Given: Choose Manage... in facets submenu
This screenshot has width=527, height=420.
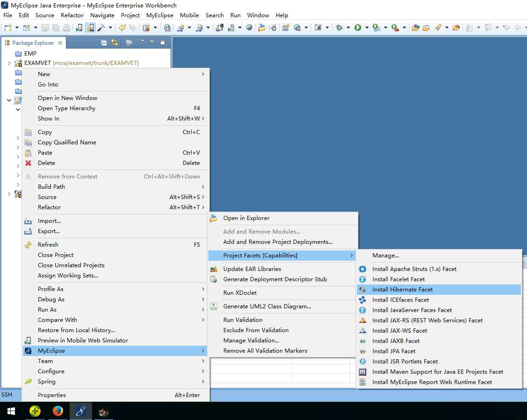Looking at the screenshot, I should point(385,256).
